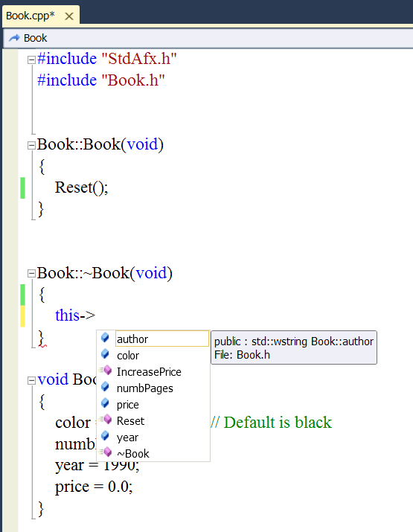Click the // Default is black comment

[271, 423]
